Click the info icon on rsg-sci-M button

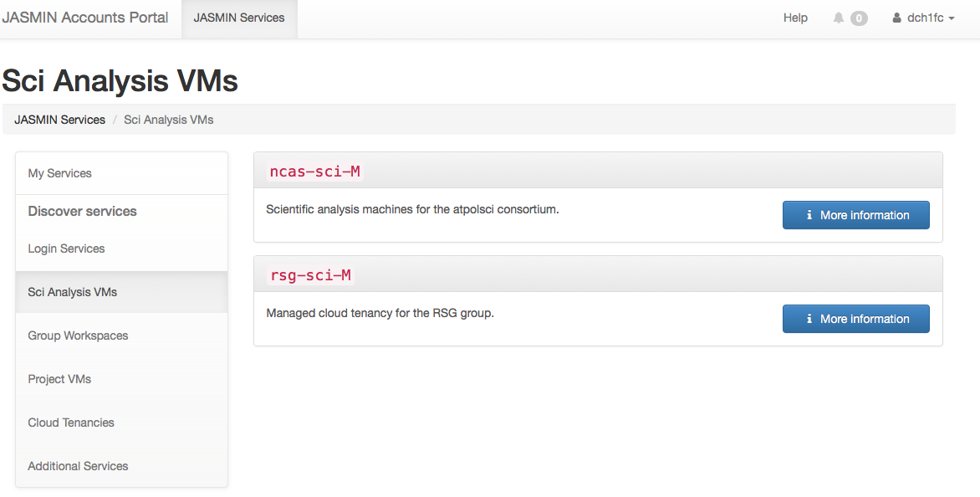pyautogui.click(x=809, y=319)
